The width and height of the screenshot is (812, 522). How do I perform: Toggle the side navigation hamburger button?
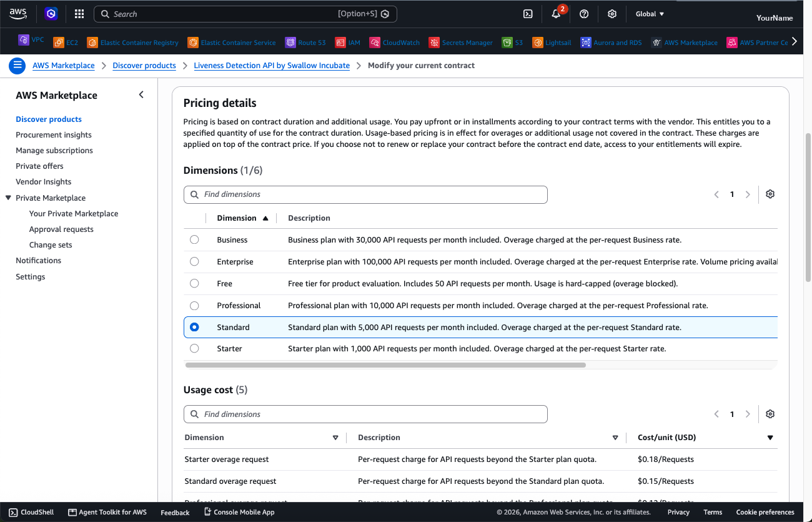coord(17,65)
